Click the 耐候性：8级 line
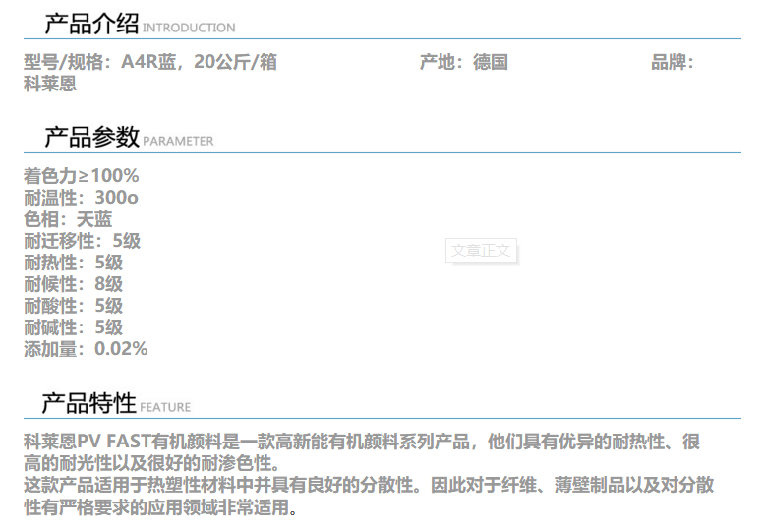The width and height of the screenshot is (765, 532). coord(74,284)
